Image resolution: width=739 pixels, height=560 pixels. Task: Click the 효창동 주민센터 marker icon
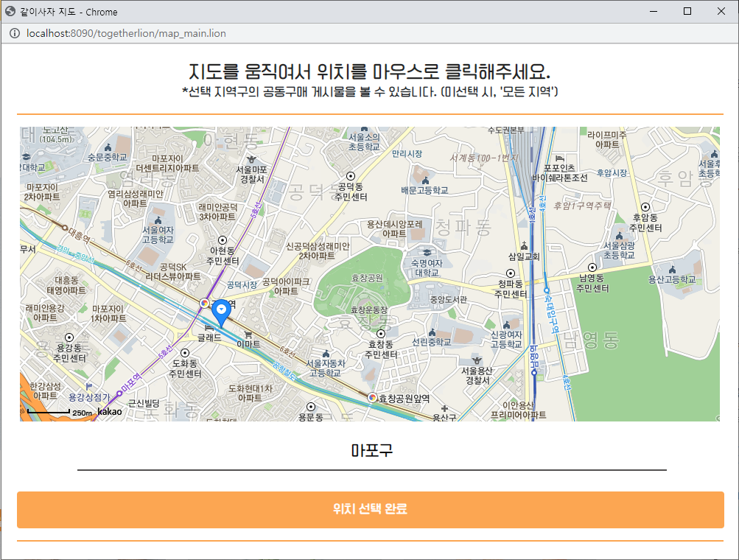pyautogui.click(x=381, y=334)
